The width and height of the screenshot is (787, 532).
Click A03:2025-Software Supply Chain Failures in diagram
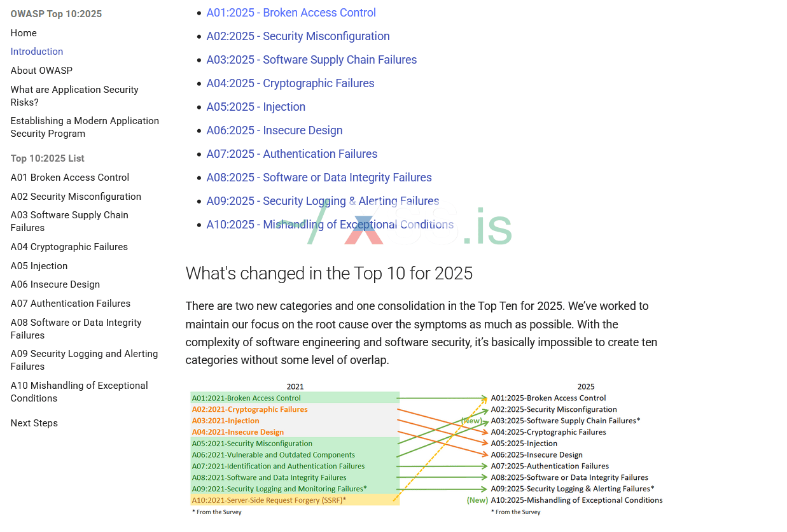(x=565, y=421)
